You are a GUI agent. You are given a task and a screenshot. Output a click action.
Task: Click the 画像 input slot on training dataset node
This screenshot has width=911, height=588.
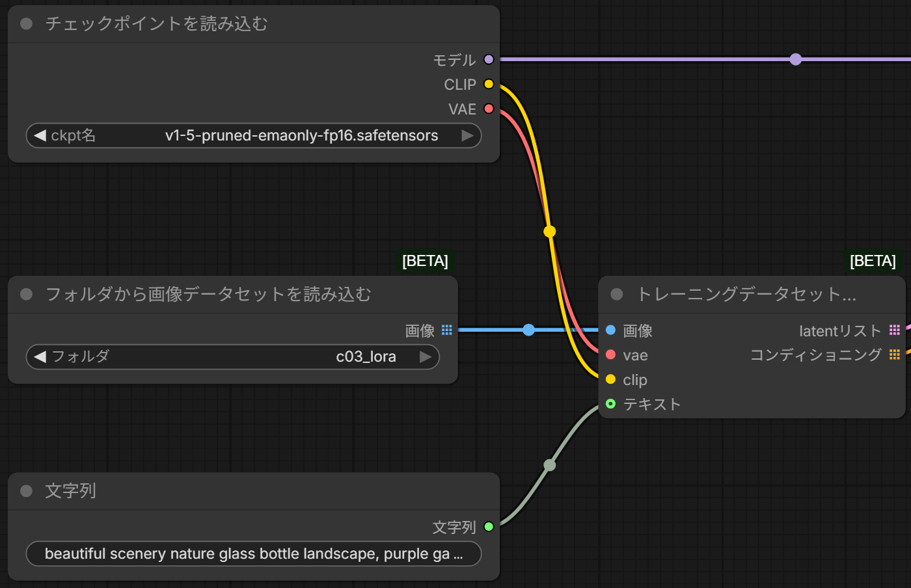[x=610, y=330]
